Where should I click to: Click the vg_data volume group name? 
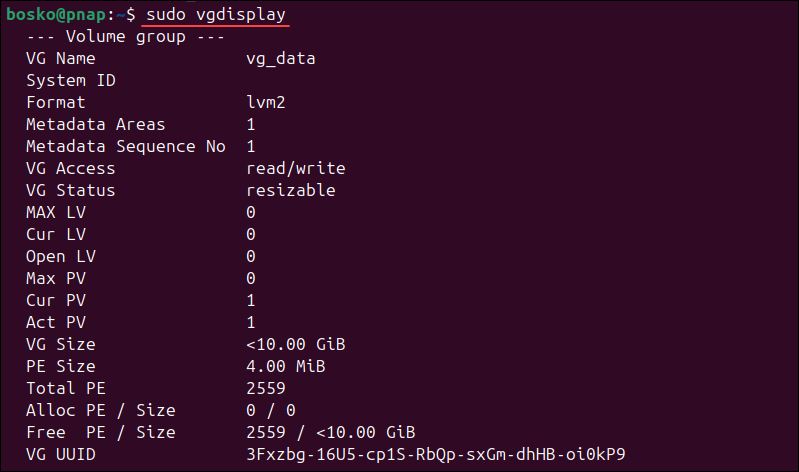click(281, 59)
